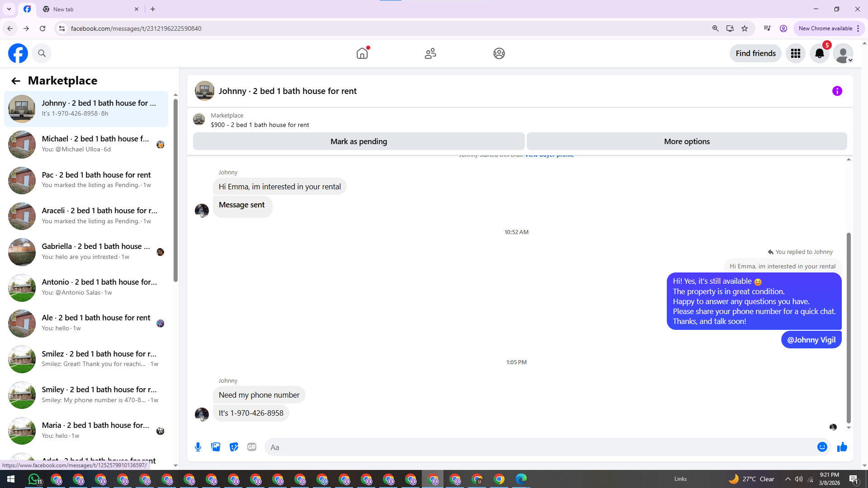This screenshot has width=868, height=488.
Task: Click the voice clip microphone icon
Action: (x=198, y=447)
